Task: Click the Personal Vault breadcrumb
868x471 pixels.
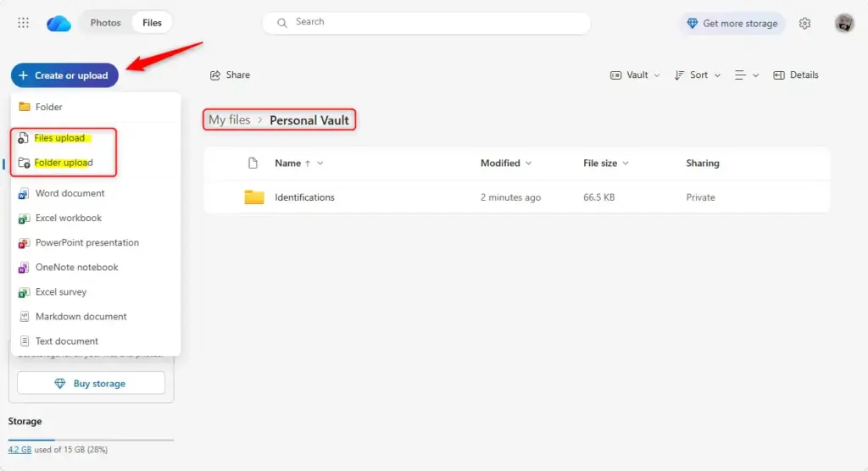Action: pos(309,120)
